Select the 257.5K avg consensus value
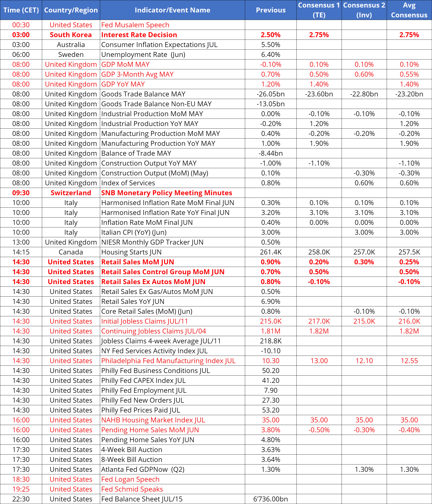Viewport: 432px width, 504px height. (x=409, y=252)
